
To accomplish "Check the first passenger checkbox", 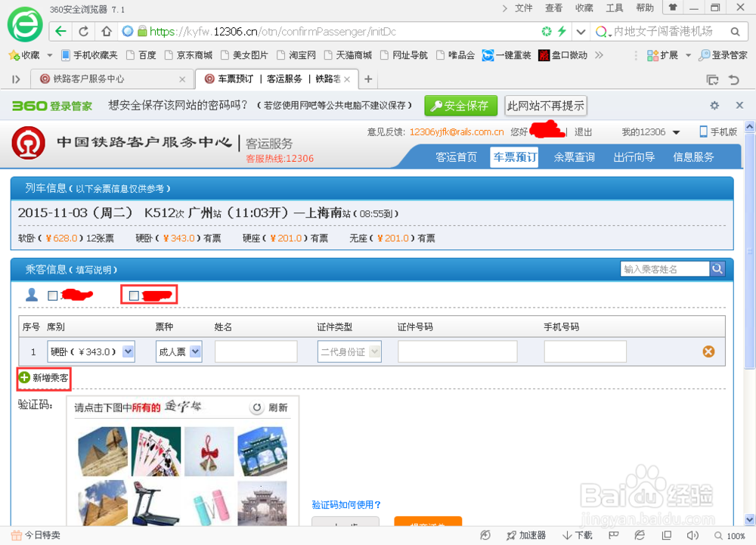I will pos(54,294).
